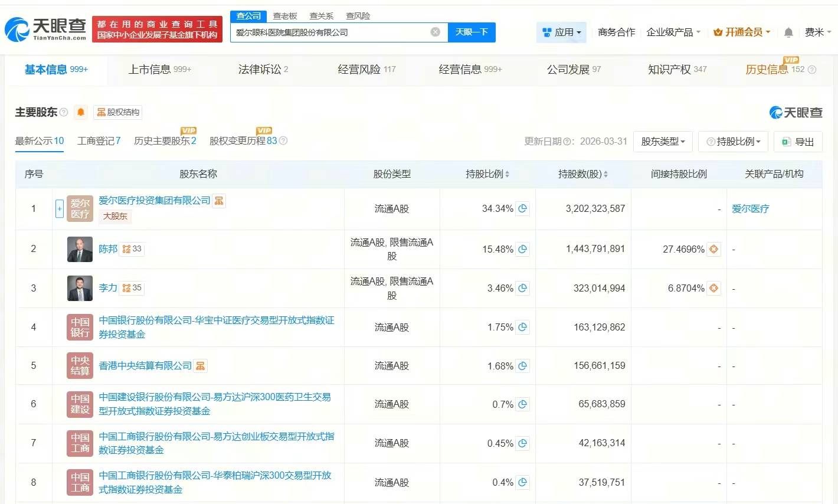Open equity structure icon beside 香港中央结算有限公司

click(x=201, y=366)
